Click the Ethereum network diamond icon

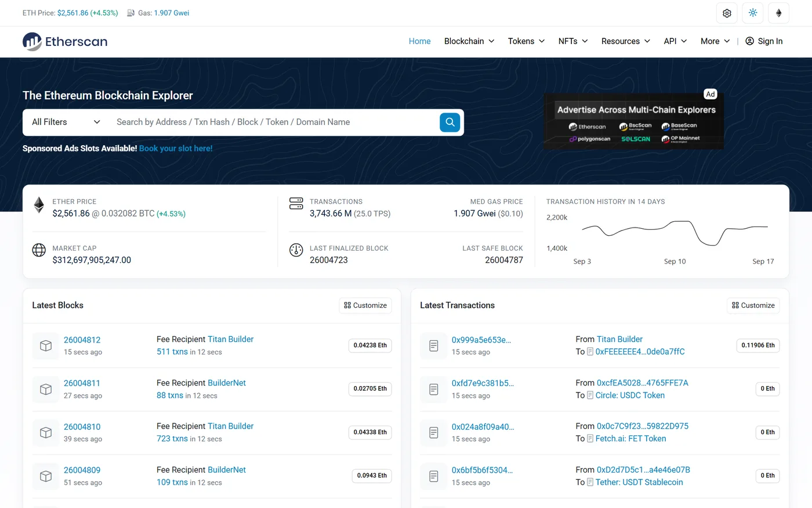[779, 13]
